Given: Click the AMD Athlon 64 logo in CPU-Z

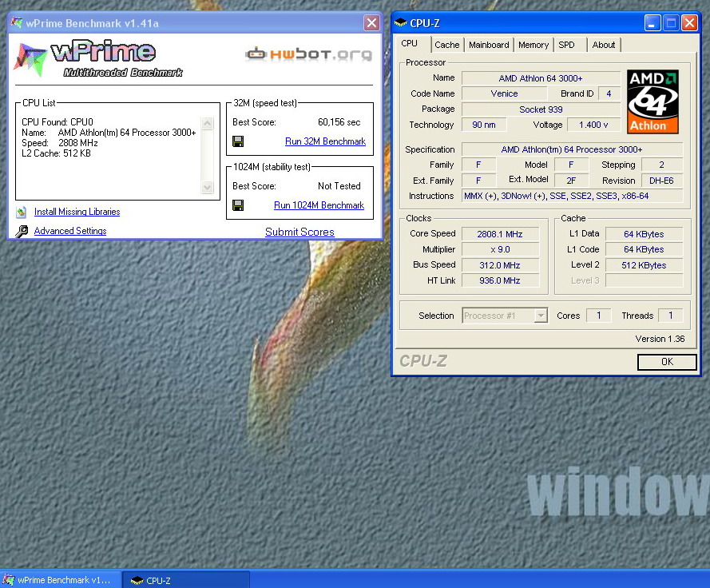Looking at the screenshot, I should 652,101.
